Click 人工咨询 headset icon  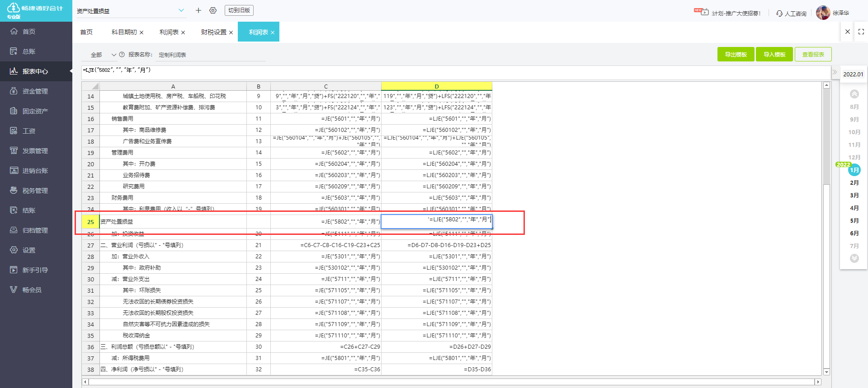779,14
